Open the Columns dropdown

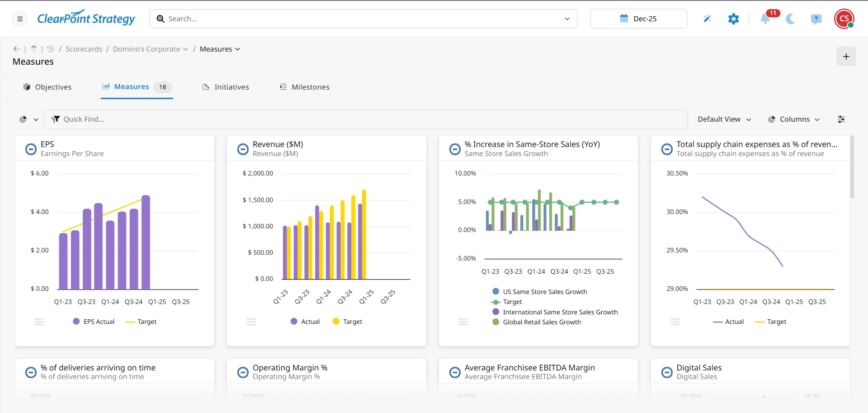coord(793,119)
